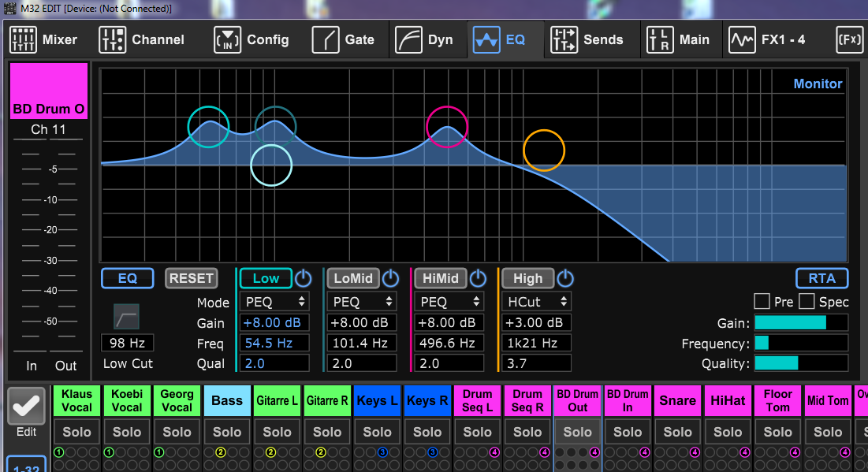The height and width of the screenshot is (472, 868).
Task: Click the FX1 - 4 waveform icon
Action: 742,40
